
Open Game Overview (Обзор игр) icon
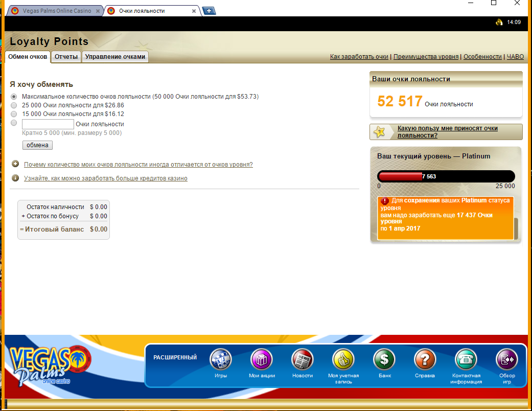tap(507, 359)
